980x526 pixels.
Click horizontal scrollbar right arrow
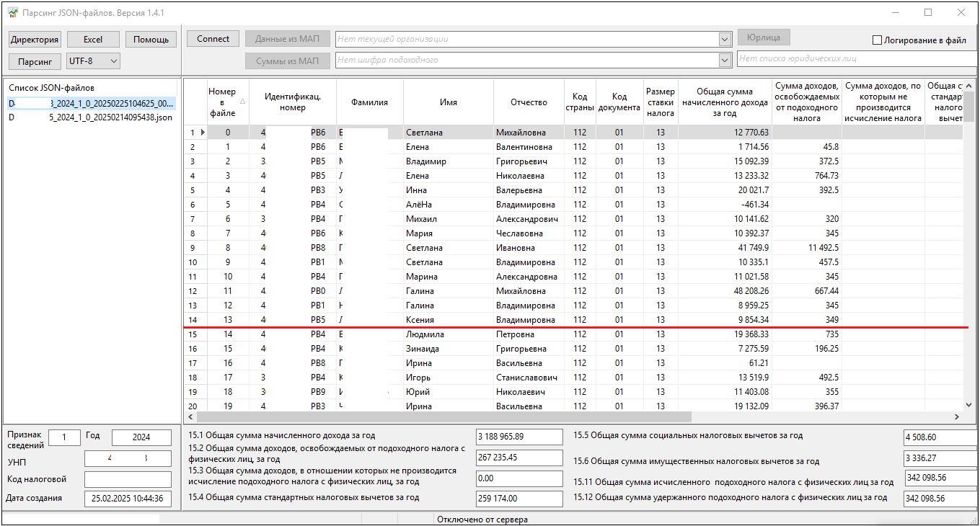coord(957,416)
